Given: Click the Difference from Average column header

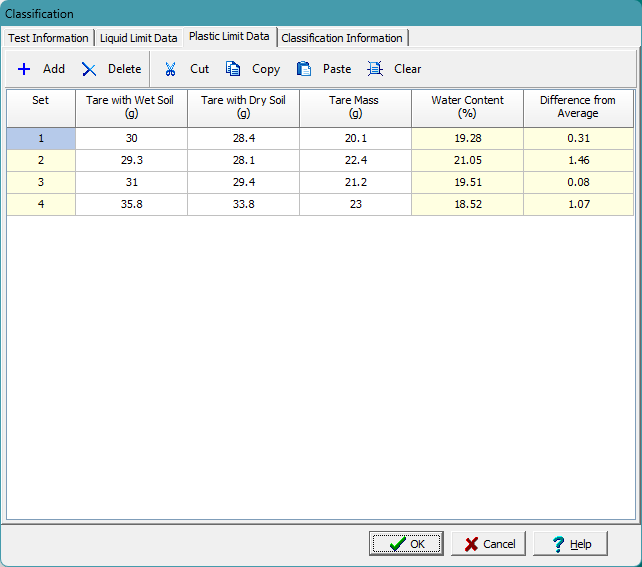Looking at the screenshot, I should 578,107.
